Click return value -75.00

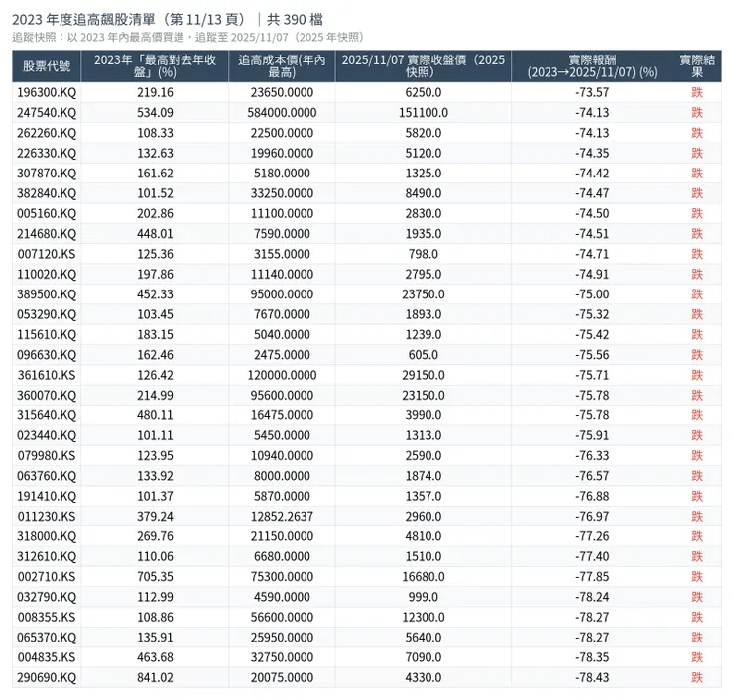pyautogui.click(x=592, y=294)
